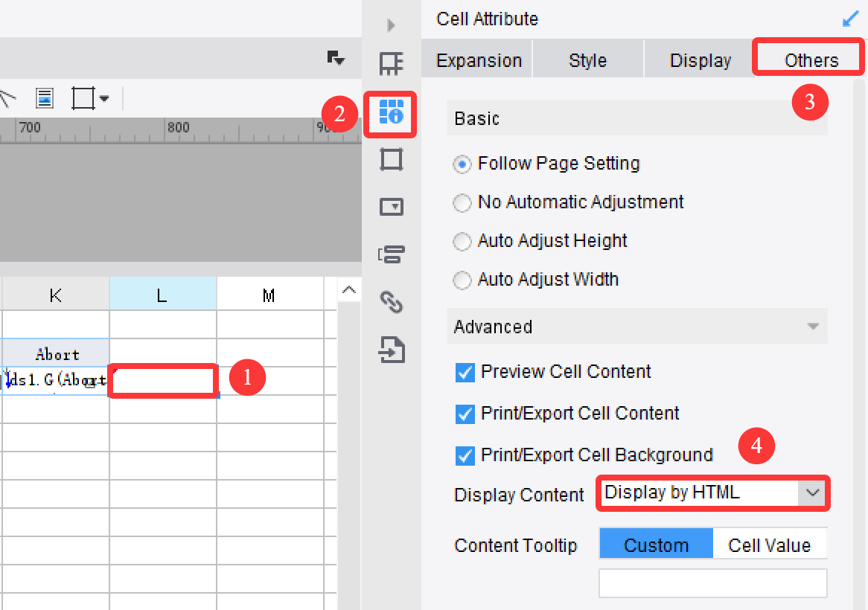Click the export arrow icon in sidebar
This screenshot has width=868, height=610.
pyautogui.click(x=390, y=350)
